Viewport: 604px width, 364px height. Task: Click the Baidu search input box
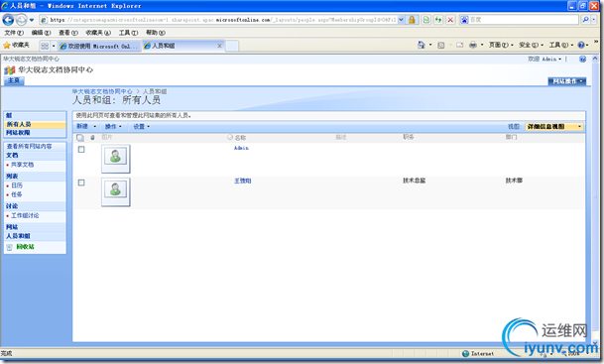click(x=524, y=20)
